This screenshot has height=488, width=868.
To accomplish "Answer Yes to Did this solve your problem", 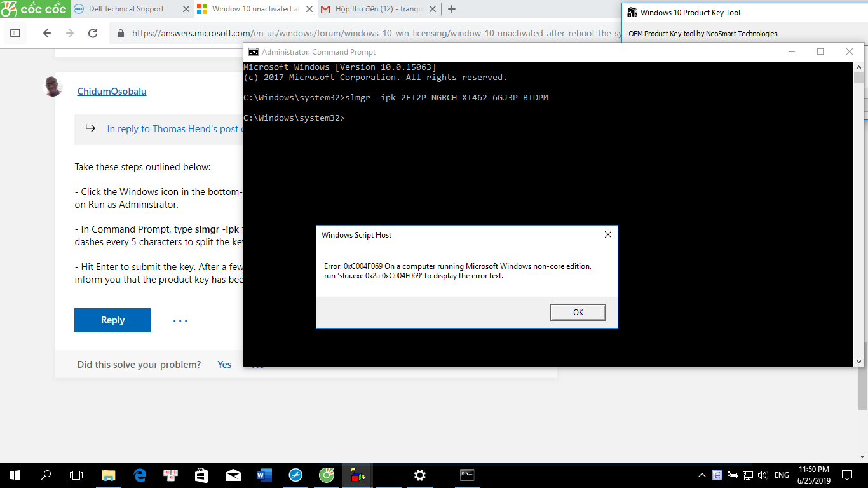I will coord(224,365).
